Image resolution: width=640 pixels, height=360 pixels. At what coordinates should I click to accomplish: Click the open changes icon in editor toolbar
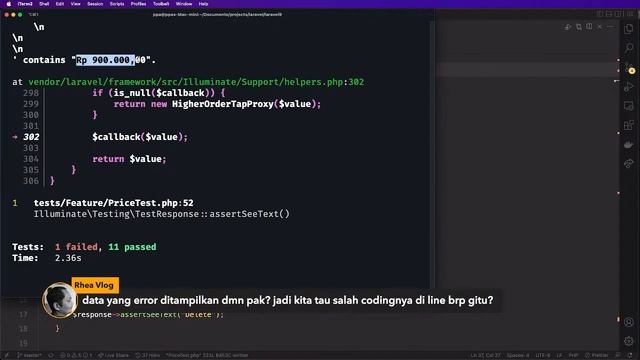pyautogui.click(x=568, y=27)
